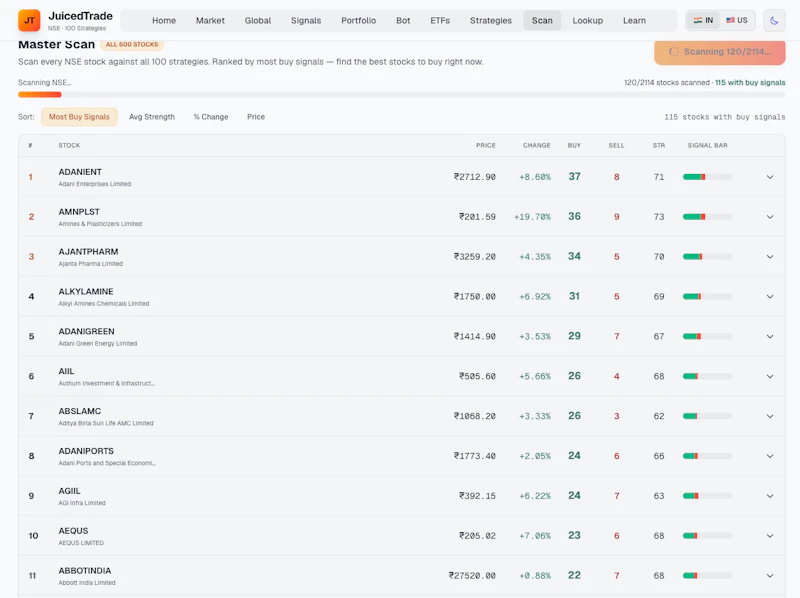Expand the ALKYLAMINE row chevron

click(770, 296)
